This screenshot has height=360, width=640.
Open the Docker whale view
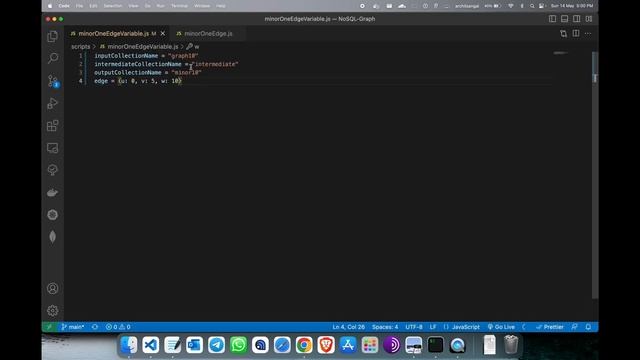click(x=53, y=193)
